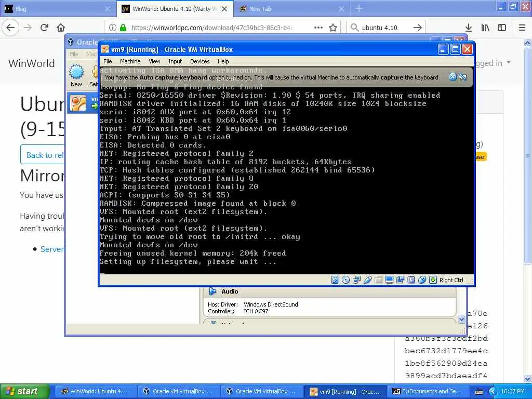The height and width of the screenshot is (399, 532).
Task: Click the search box containing ubuntu 4.10
Action: pyautogui.click(x=385, y=28)
